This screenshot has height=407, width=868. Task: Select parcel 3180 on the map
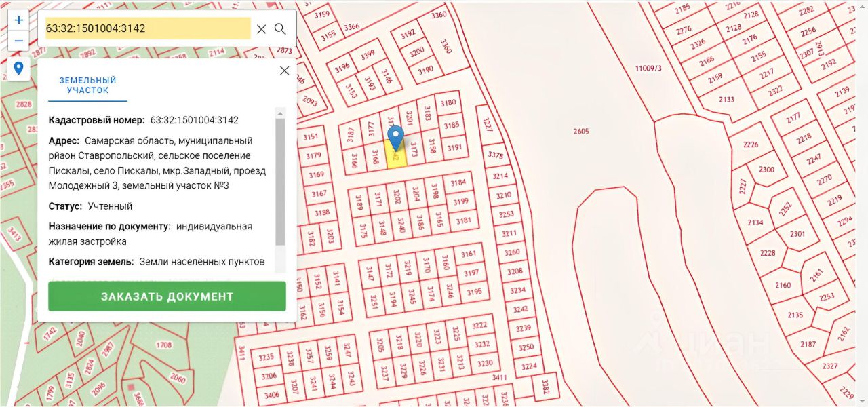(x=448, y=103)
